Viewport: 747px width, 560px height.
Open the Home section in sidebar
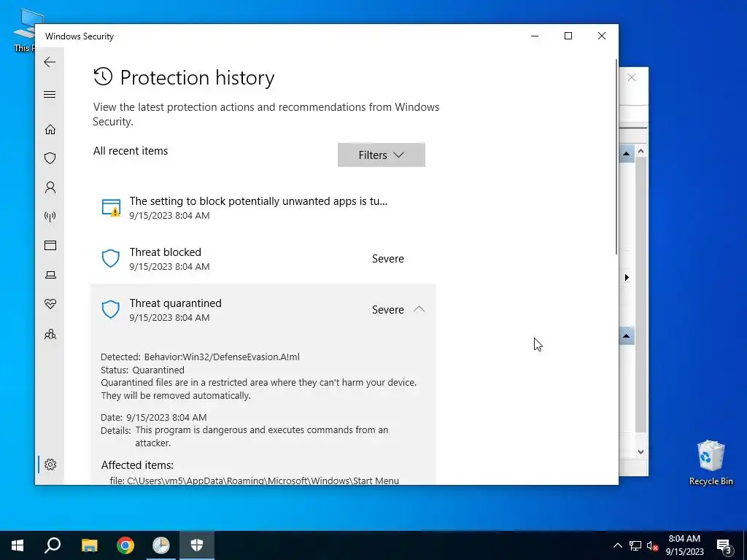(x=50, y=130)
